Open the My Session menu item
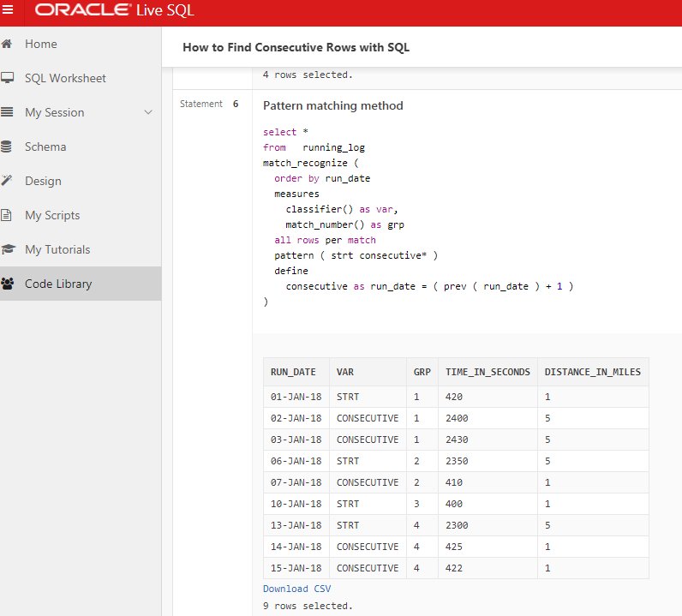 81,112
